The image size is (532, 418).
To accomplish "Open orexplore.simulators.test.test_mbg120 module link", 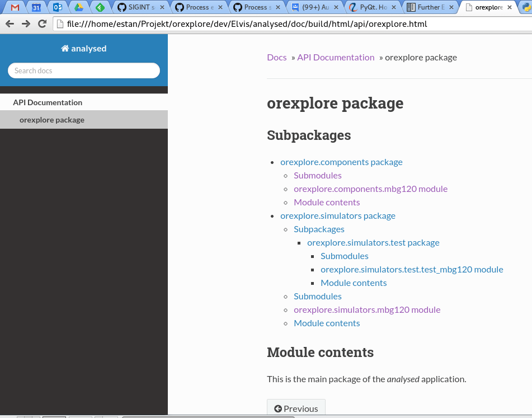I will [x=412, y=269].
